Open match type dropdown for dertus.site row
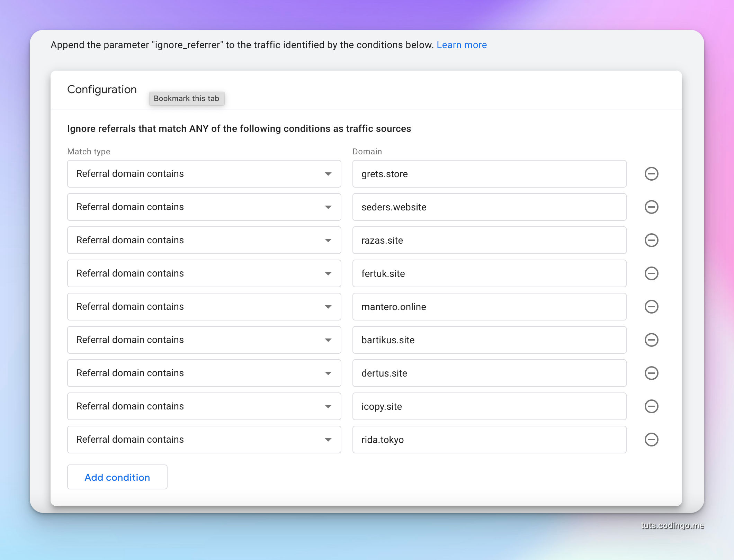 pos(204,373)
